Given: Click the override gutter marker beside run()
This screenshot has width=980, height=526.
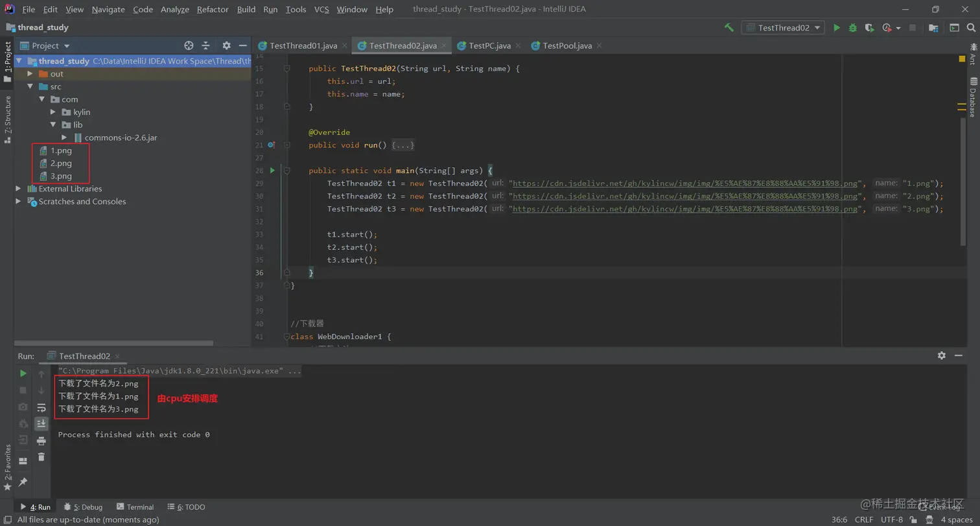Looking at the screenshot, I should tap(272, 145).
